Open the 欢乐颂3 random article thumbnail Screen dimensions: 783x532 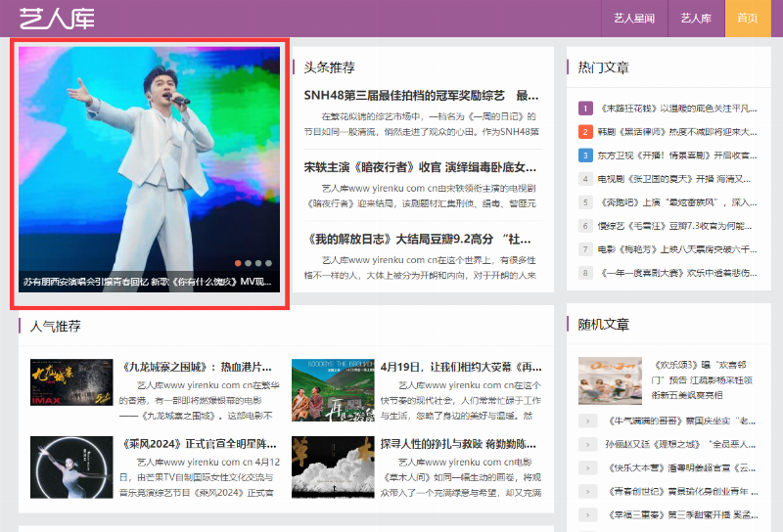coord(610,380)
